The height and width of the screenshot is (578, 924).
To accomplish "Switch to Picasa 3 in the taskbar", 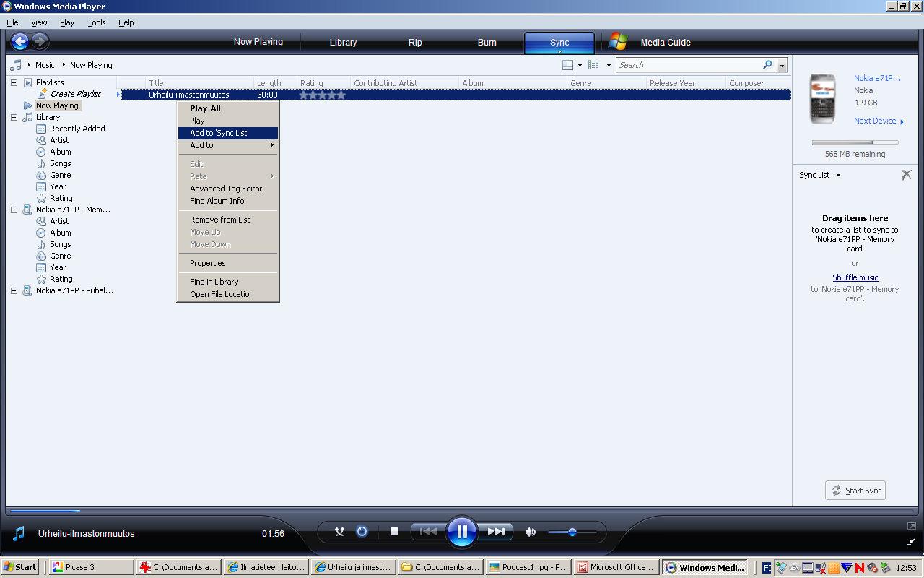I will [x=91, y=567].
